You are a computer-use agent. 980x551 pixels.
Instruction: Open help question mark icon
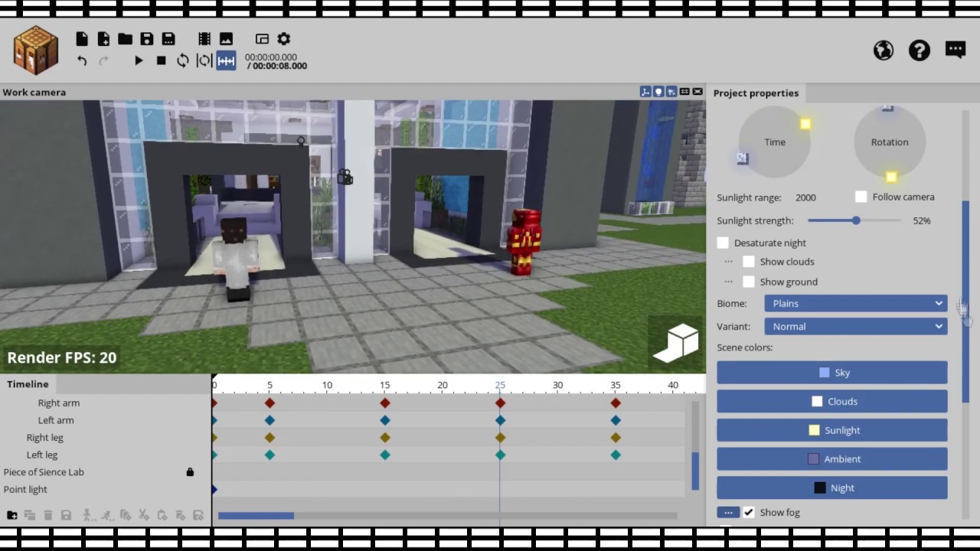tap(920, 51)
